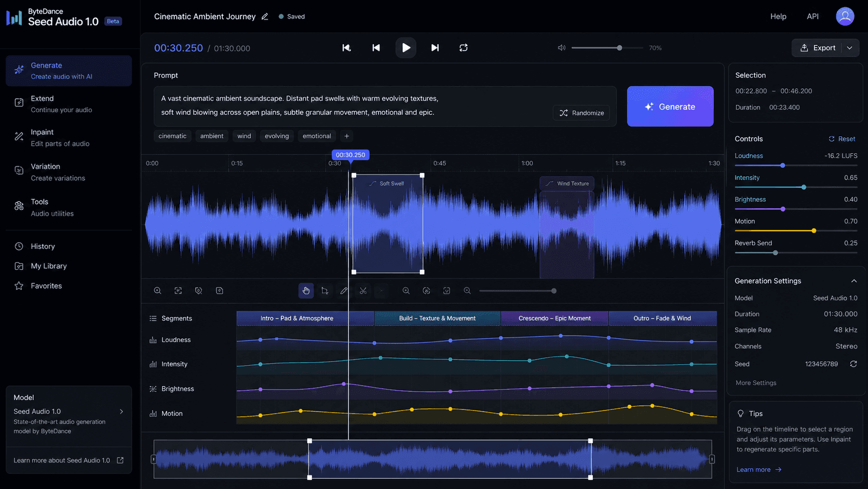Screen dimensions: 868x489
Task: Click the external link icon for Seed Audio
Action: click(x=120, y=460)
